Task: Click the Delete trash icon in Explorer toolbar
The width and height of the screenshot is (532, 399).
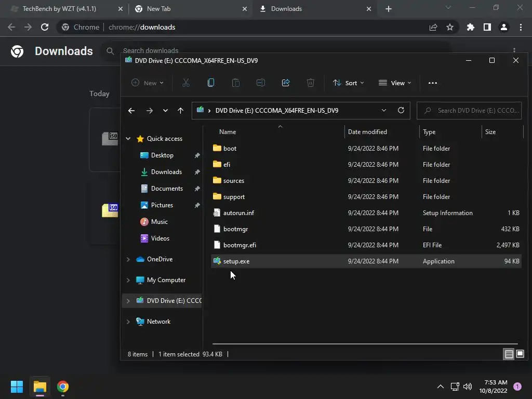Action: (x=311, y=83)
